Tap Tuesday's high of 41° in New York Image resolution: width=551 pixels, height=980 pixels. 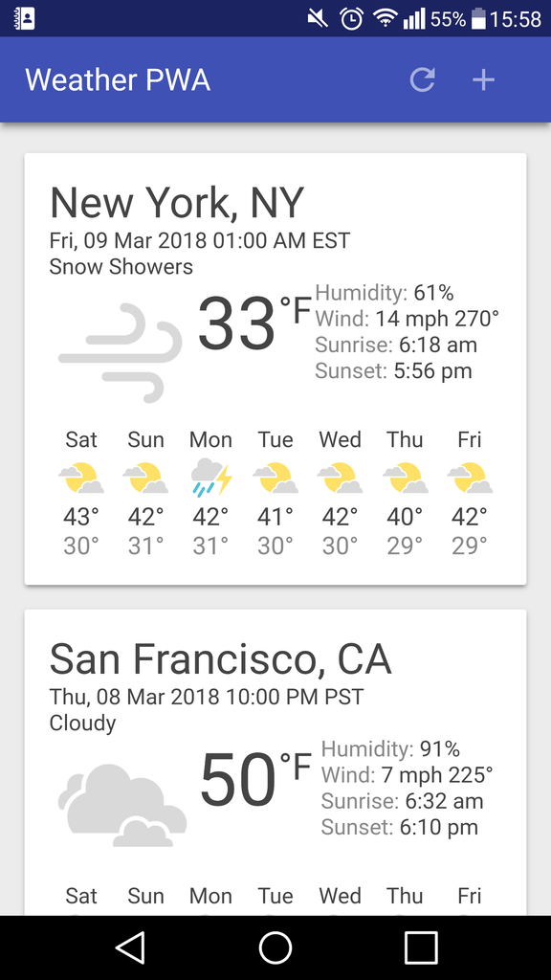pyautogui.click(x=275, y=517)
